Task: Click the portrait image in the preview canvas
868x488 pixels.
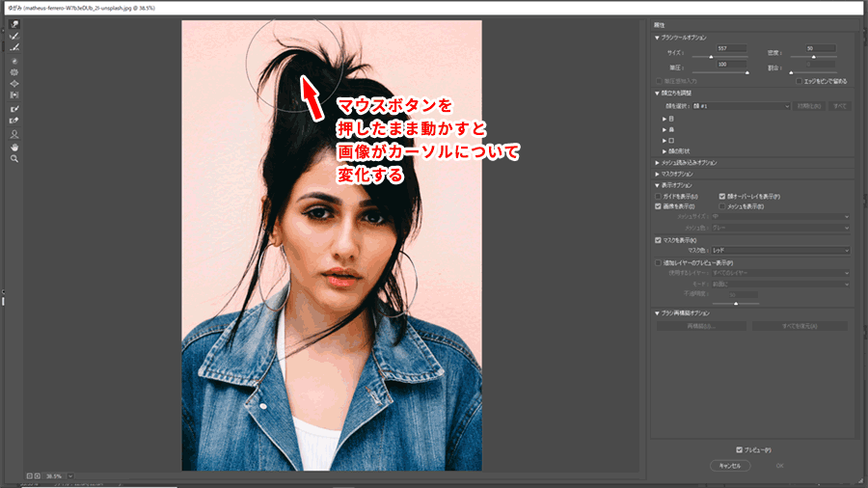Action: tap(332, 246)
